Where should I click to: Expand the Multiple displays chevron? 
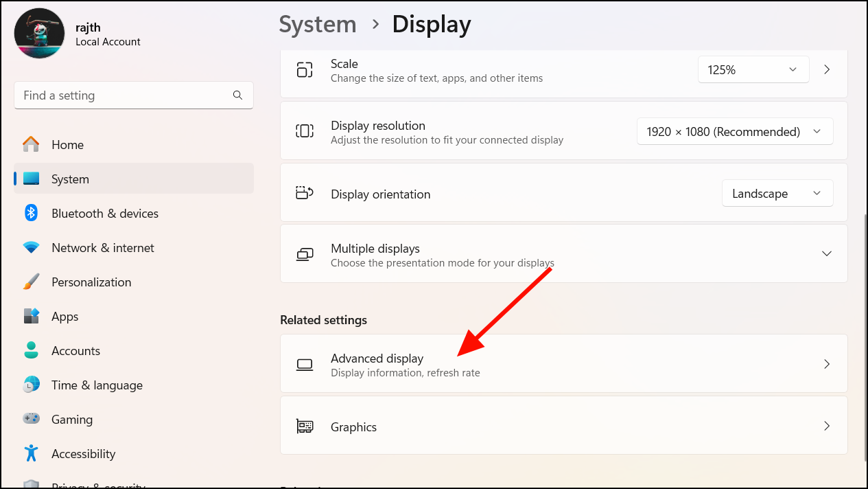[827, 253]
